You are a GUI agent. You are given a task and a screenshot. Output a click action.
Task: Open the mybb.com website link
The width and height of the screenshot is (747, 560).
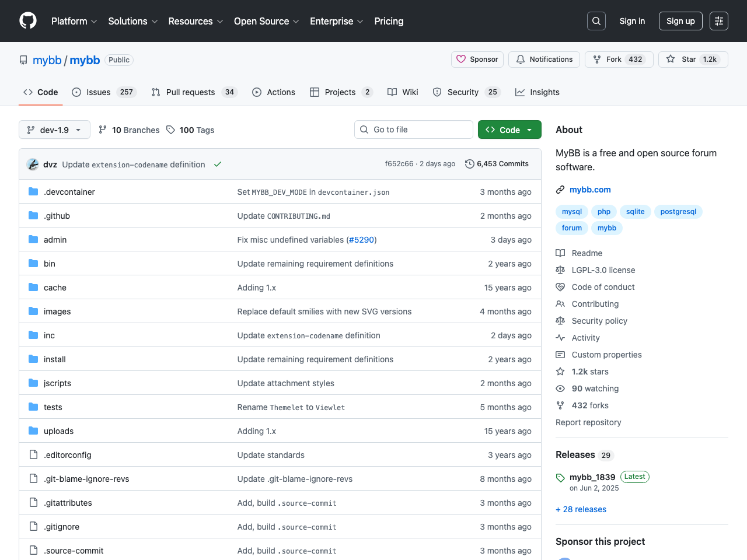[x=589, y=190]
